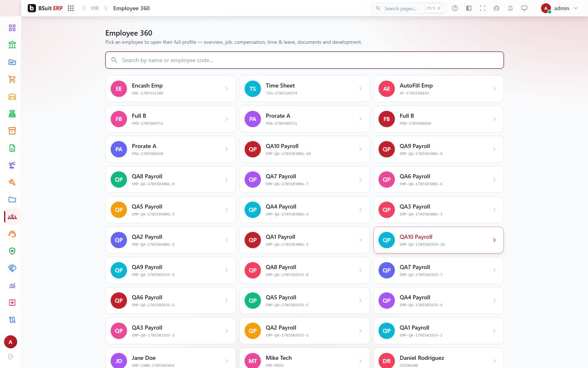Go to HR in the breadcrumb
588x368 pixels.
[95, 8]
